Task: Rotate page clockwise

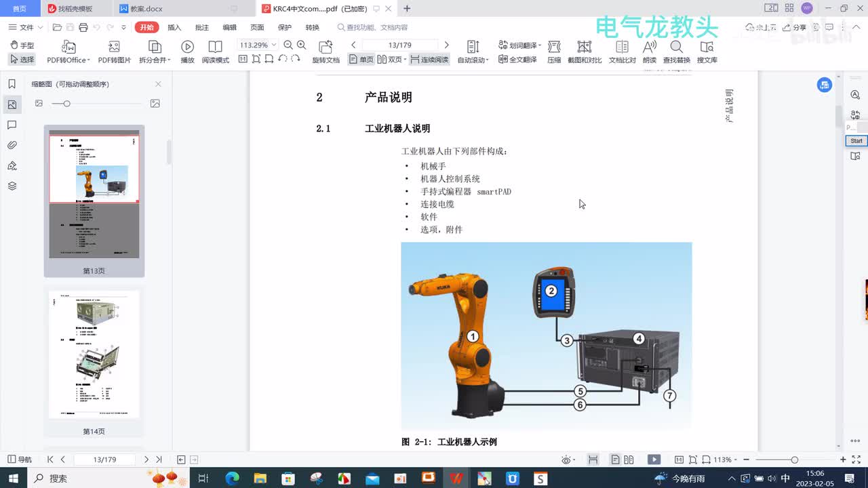Action: click(x=295, y=59)
